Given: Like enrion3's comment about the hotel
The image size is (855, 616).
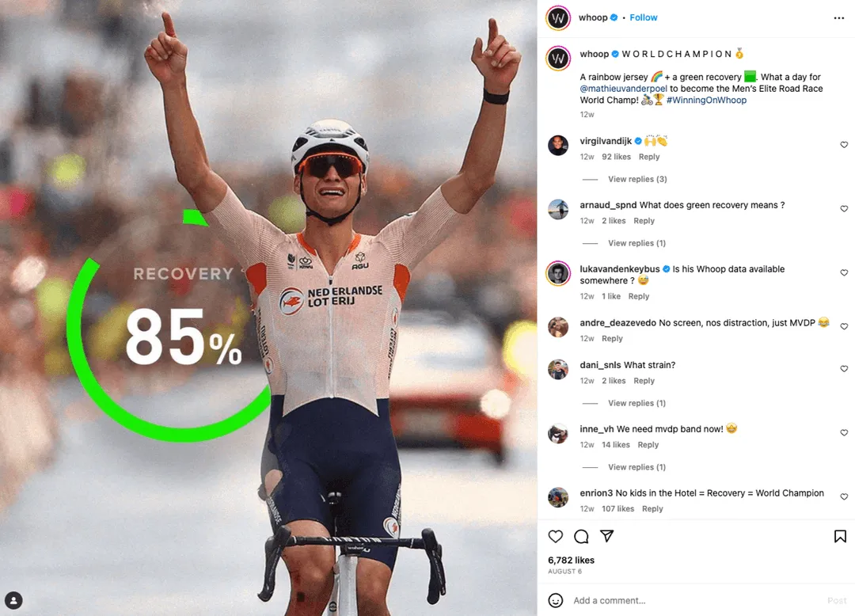Looking at the screenshot, I should coord(844,496).
